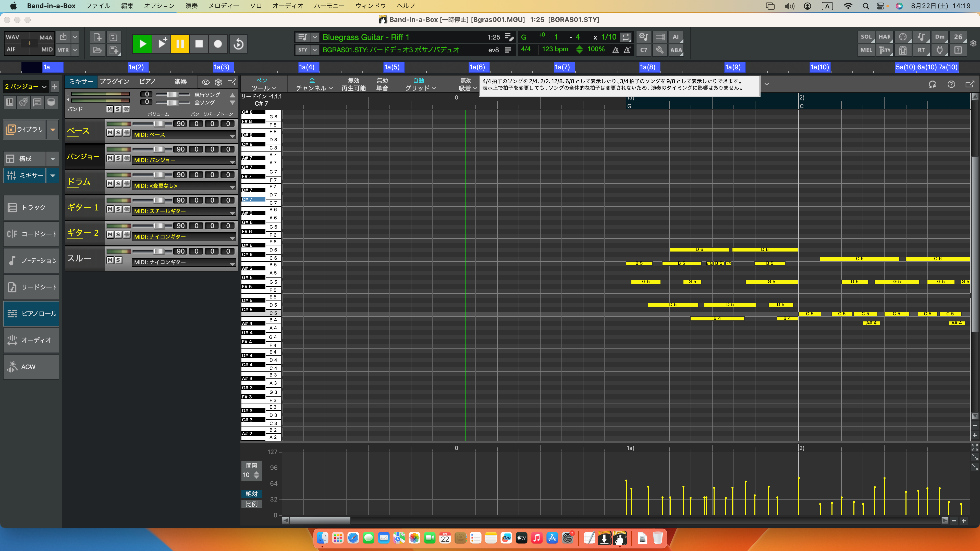Image resolution: width=980 pixels, height=551 pixels.
Task: Click the save-as icon with plus
Action: point(113,50)
